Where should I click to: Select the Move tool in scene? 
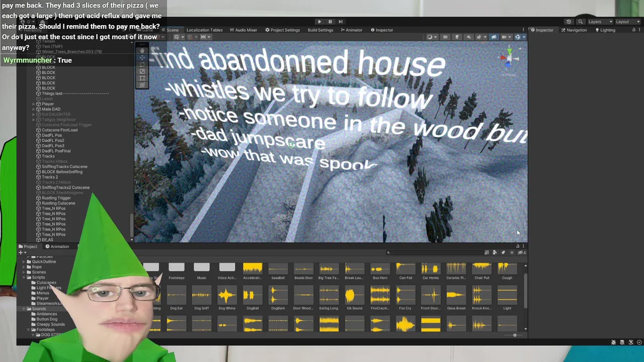tap(142, 58)
